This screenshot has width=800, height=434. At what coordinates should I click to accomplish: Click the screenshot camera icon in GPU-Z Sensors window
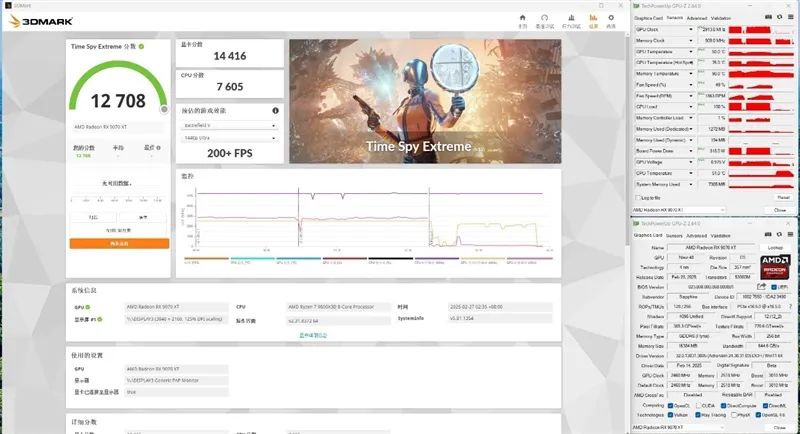(768, 17)
